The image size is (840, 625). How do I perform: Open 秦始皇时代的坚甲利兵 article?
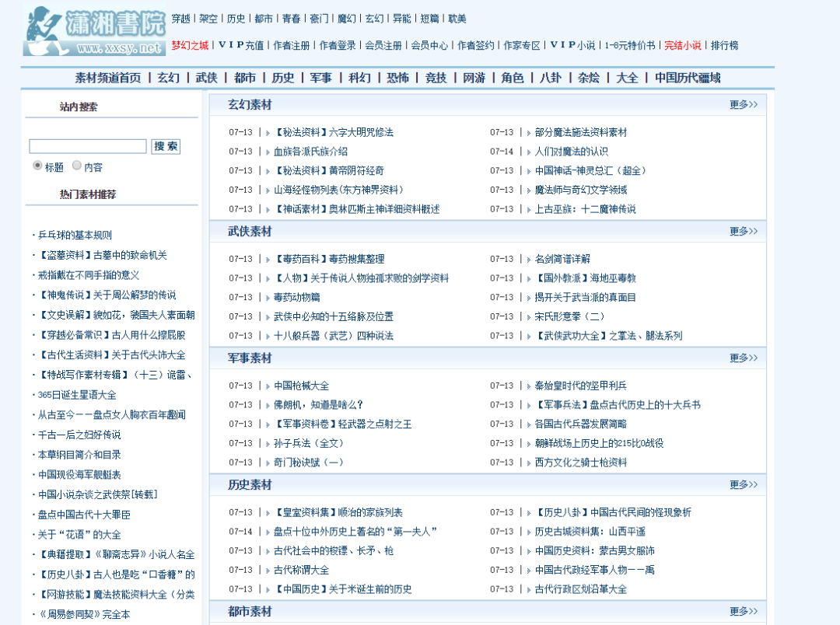(x=581, y=386)
